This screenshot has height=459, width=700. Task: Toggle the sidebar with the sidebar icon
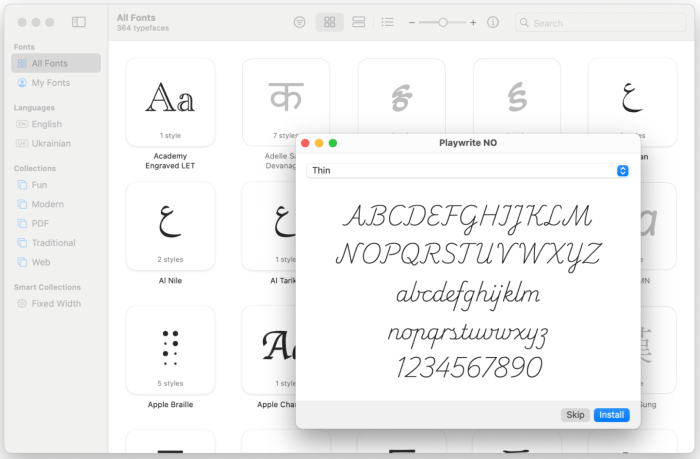click(x=79, y=22)
